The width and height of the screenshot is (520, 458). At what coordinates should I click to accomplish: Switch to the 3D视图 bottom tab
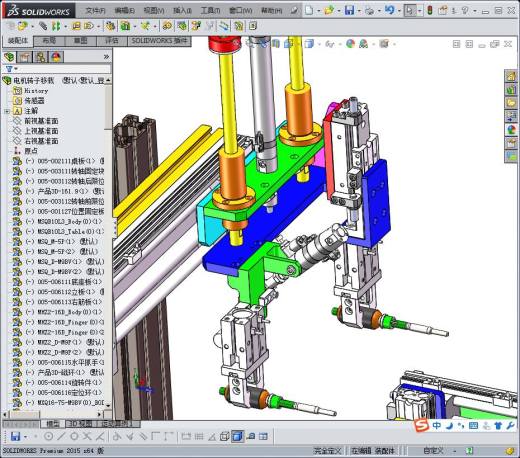click(80, 424)
